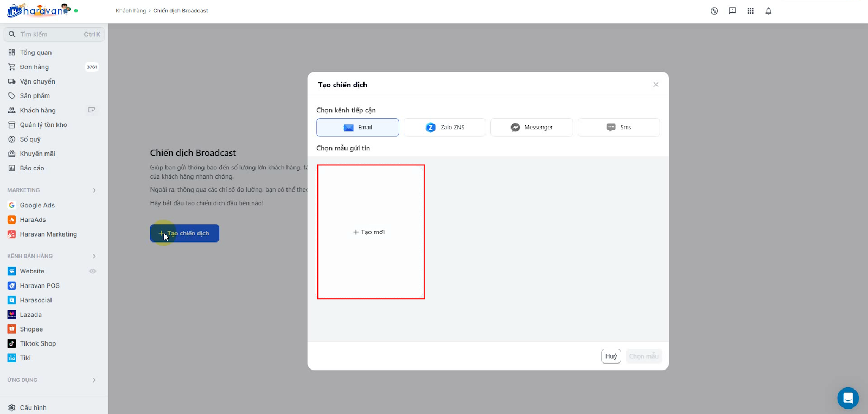Expand the KÊNH BÁN HÀNG section chevron
Screen dimensions: 868x414
94,256
